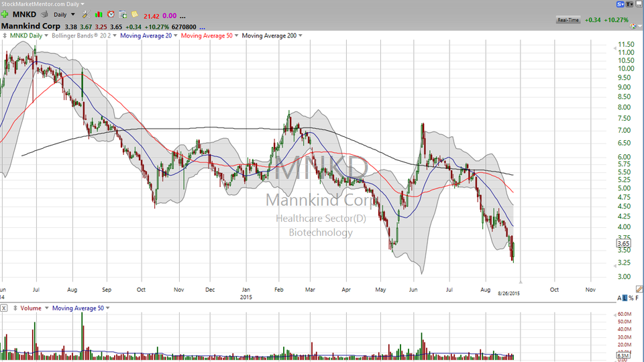Click the Real-Time button

pyautogui.click(x=568, y=19)
